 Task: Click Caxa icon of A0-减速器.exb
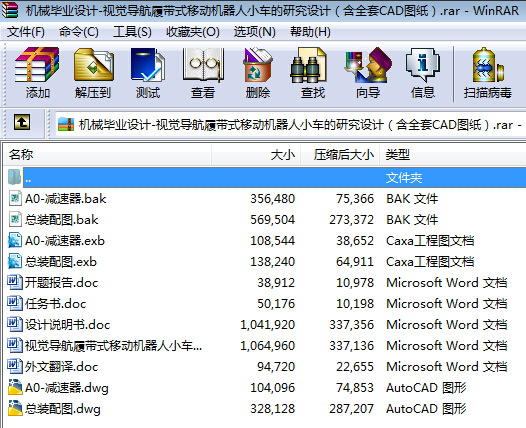coord(15,240)
